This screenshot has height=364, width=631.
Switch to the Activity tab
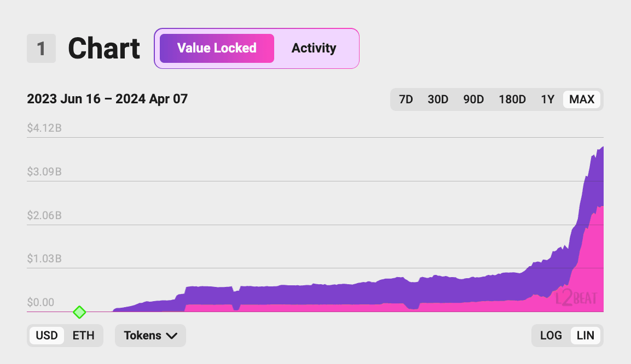point(314,48)
